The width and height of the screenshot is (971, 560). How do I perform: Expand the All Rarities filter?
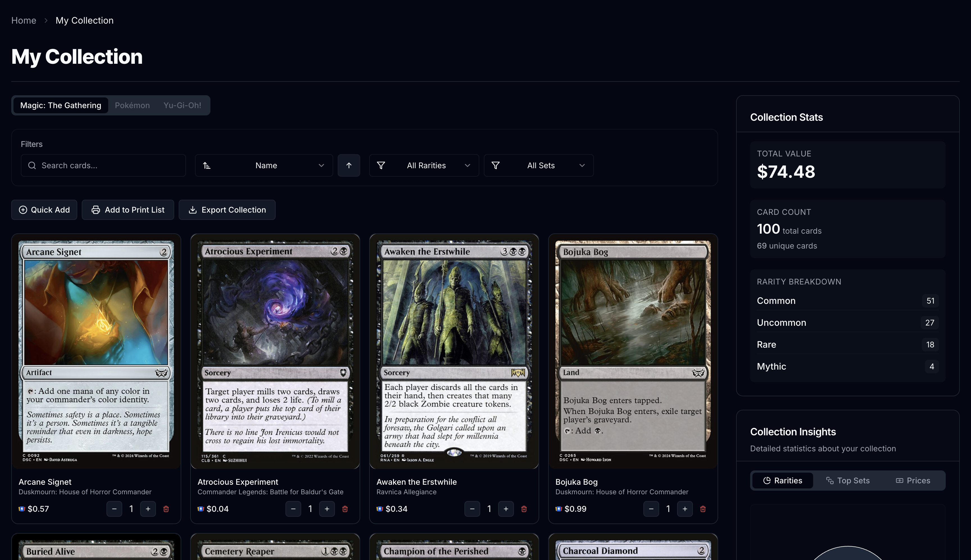[x=424, y=165]
